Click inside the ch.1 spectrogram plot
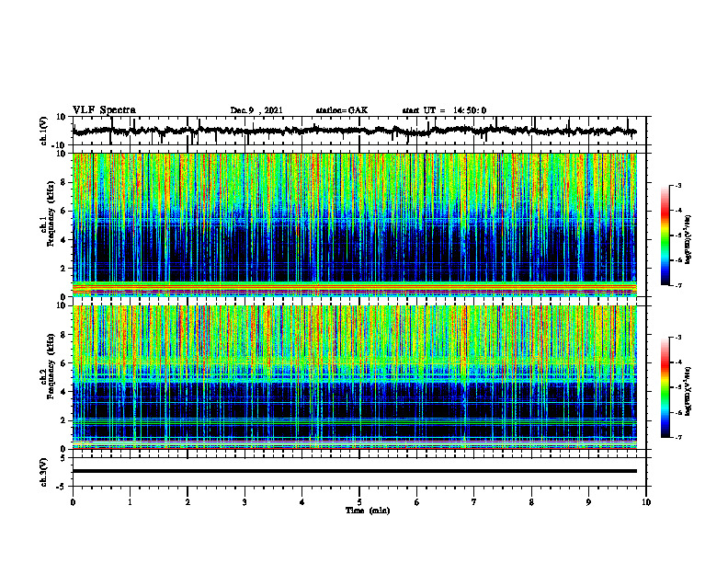This screenshot has height=563, width=728. (x=355, y=224)
